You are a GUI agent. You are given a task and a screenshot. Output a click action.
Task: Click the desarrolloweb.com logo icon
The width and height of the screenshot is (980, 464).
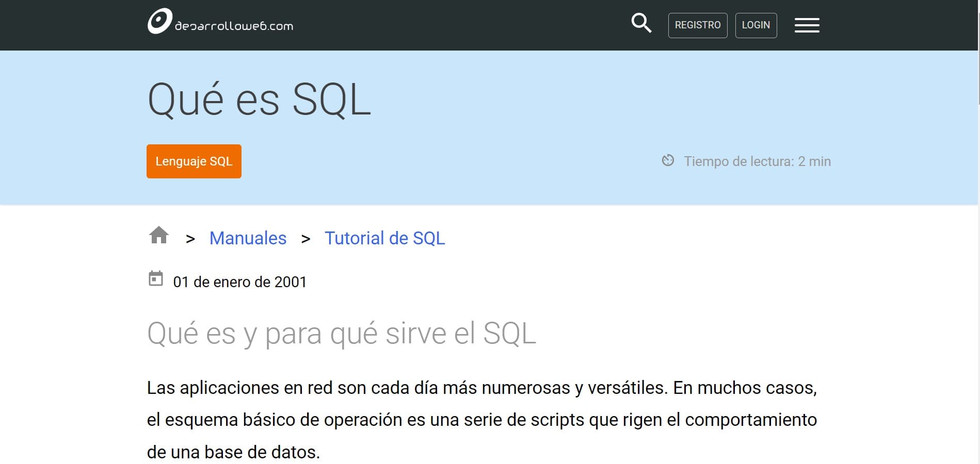(x=159, y=22)
